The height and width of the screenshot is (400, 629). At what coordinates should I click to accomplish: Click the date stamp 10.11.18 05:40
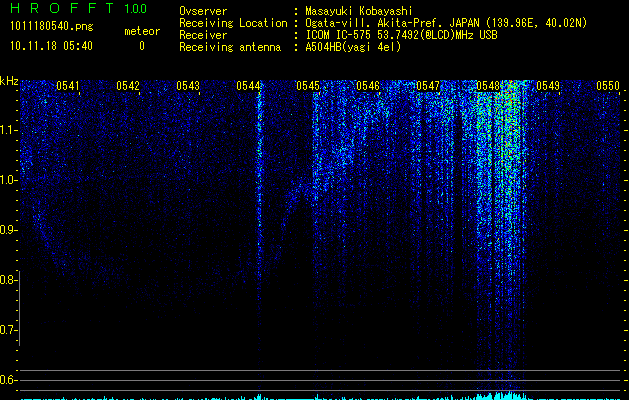tap(51, 46)
